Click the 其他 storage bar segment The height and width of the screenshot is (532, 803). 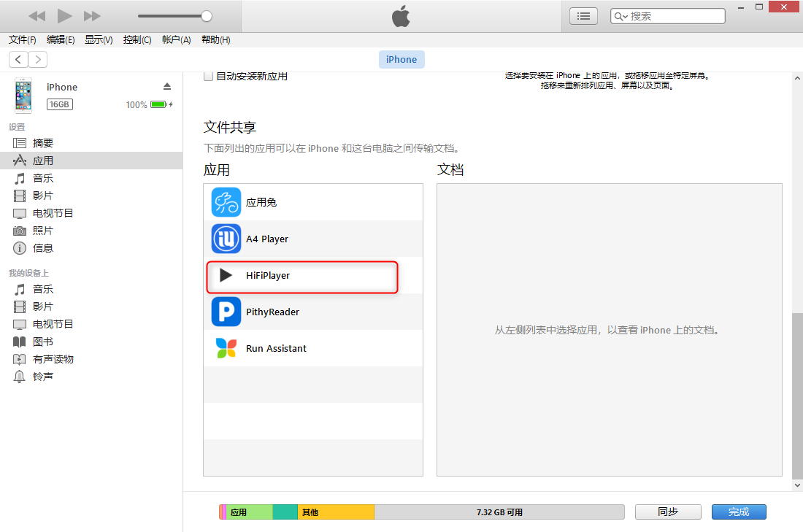[x=336, y=512]
